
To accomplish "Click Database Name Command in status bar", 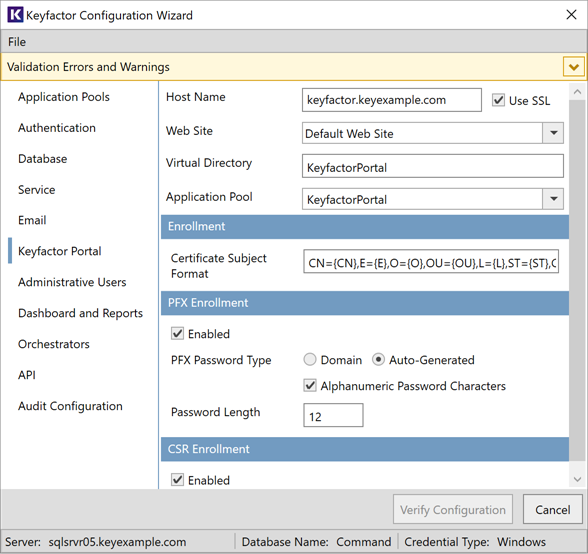I will coord(316,542).
